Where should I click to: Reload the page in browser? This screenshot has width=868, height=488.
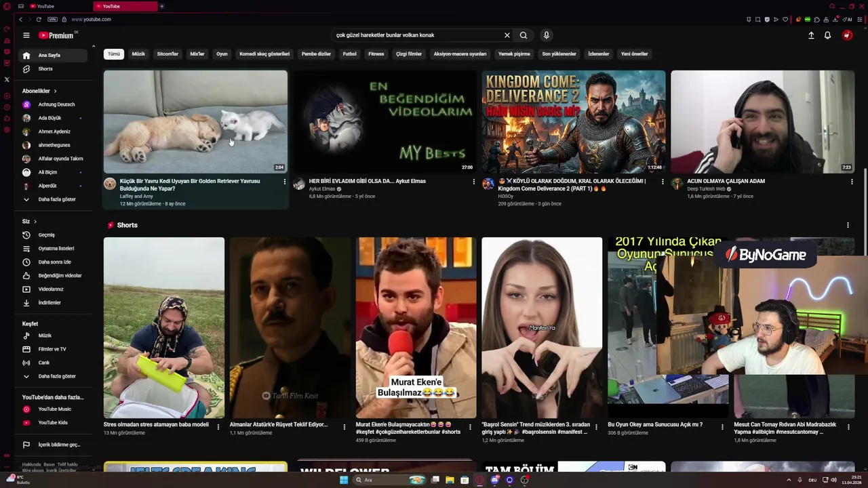(x=39, y=20)
